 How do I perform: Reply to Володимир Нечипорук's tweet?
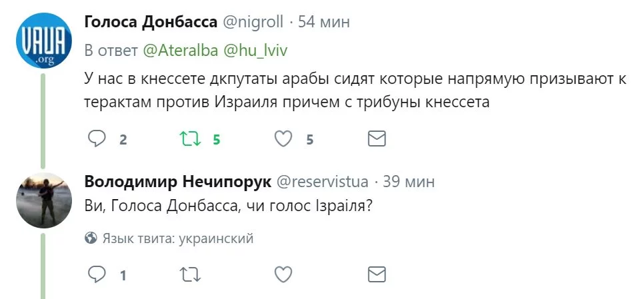click(97, 274)
